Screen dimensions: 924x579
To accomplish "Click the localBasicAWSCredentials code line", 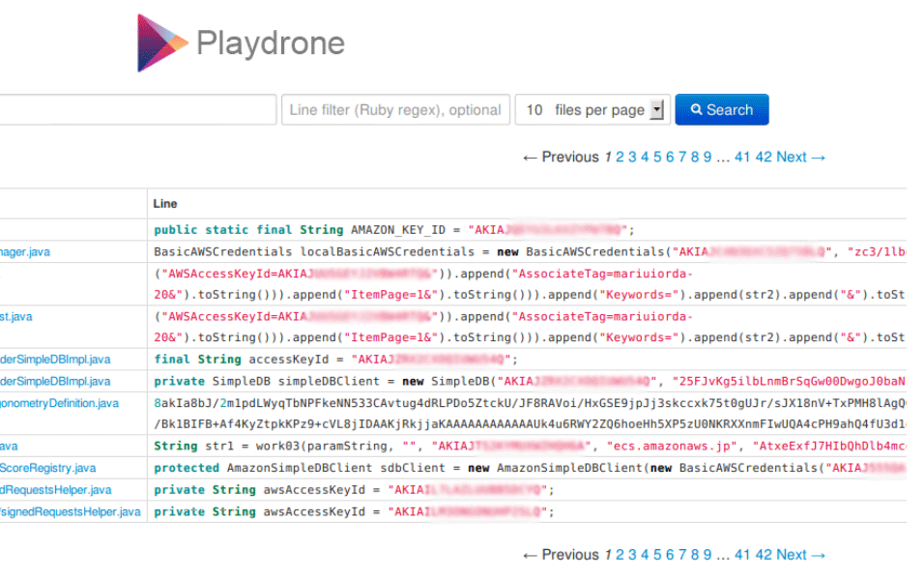I will (530, 251).
